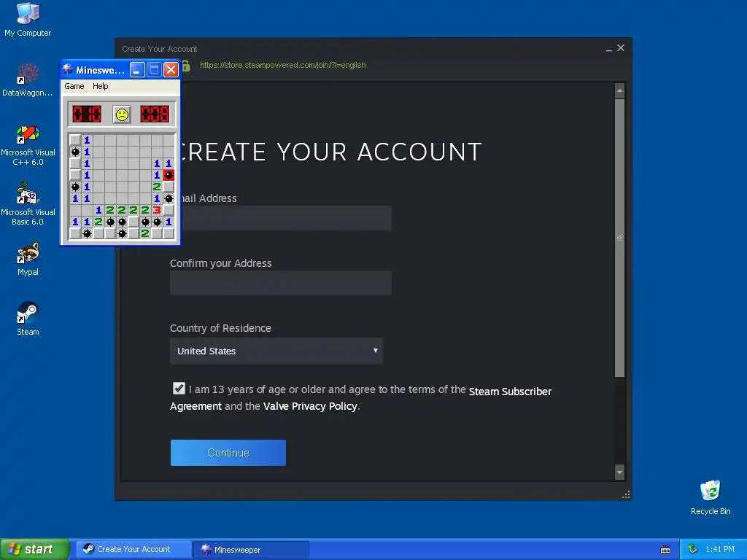747x560 pixels.
Task: Click the Minesweeper mine counter display
Action: (x=88, y=114)
